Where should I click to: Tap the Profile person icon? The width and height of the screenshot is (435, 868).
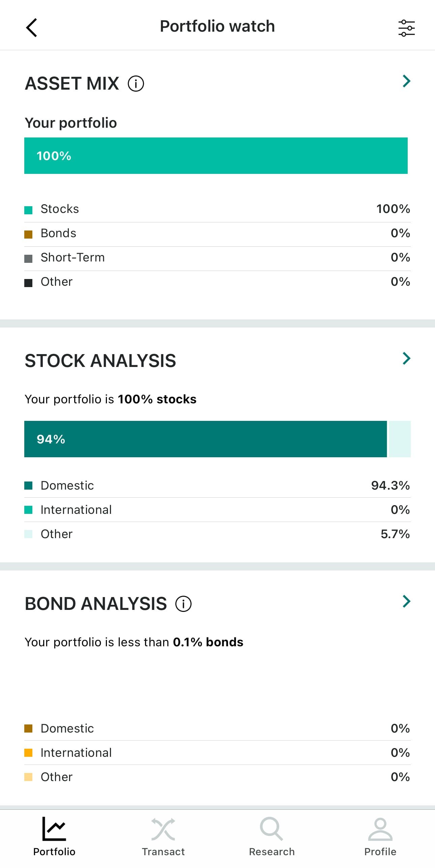pos(380,829)
